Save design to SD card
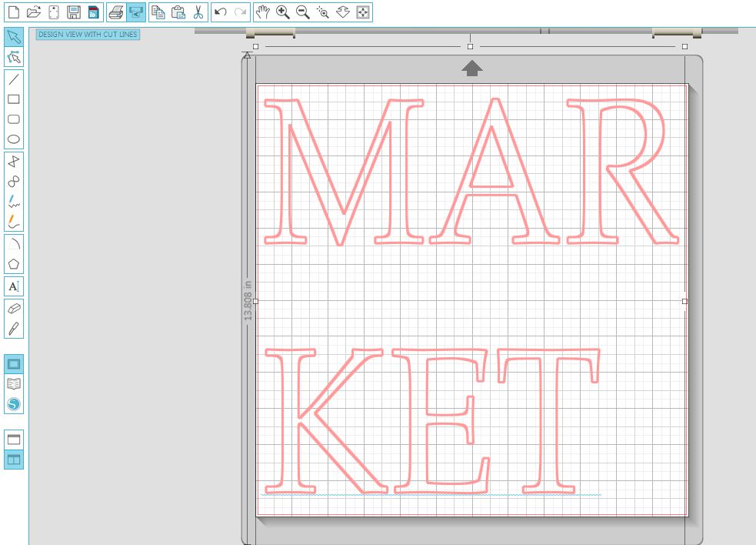This screenshot has height=545, width=756. tap(94, 12)
